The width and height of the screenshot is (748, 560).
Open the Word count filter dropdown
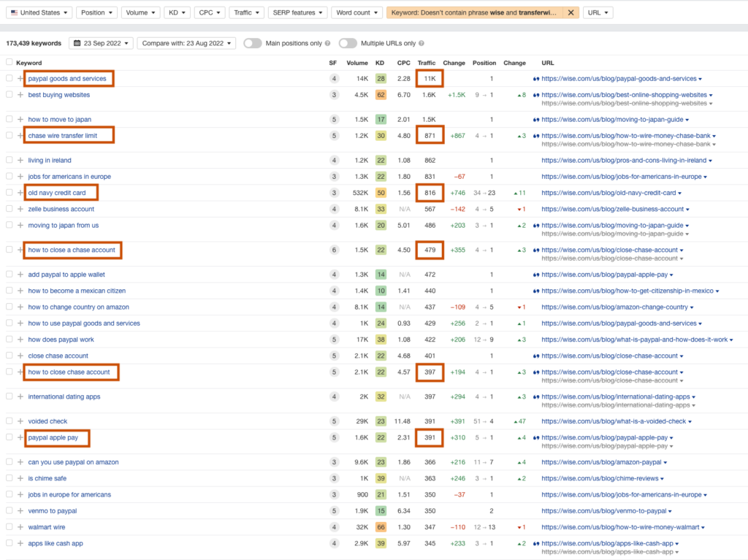356,13
